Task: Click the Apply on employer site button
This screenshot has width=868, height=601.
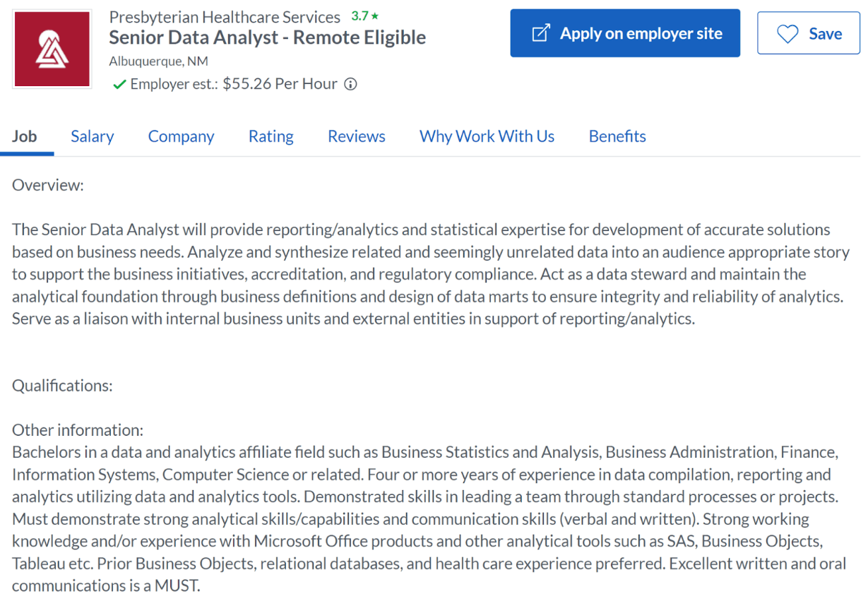Action: (x=625, y=32)
